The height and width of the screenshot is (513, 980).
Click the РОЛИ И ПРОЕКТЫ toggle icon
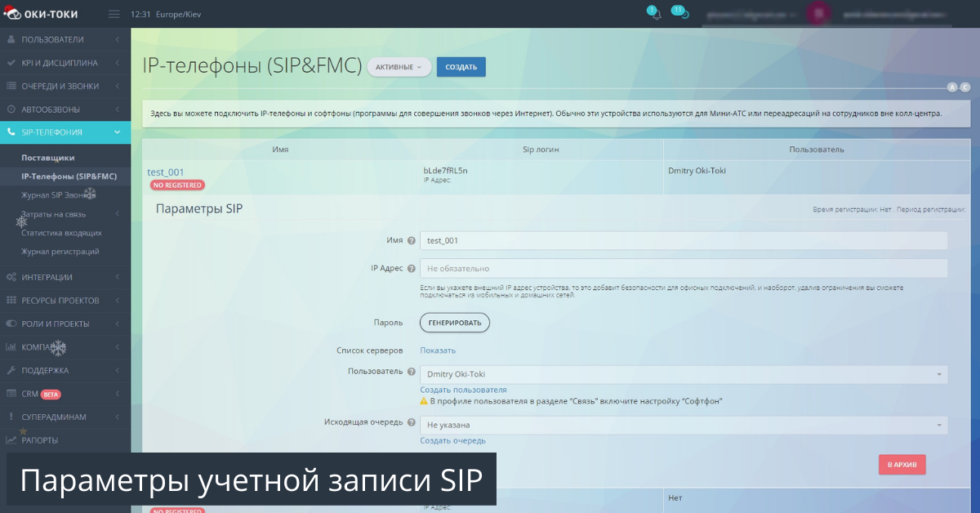pyautogui.click(x=11, y=323)
